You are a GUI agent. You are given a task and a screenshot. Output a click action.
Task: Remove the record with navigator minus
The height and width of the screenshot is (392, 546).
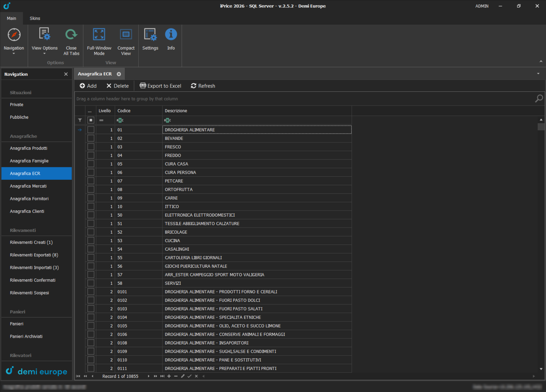(x=176, y=376)
